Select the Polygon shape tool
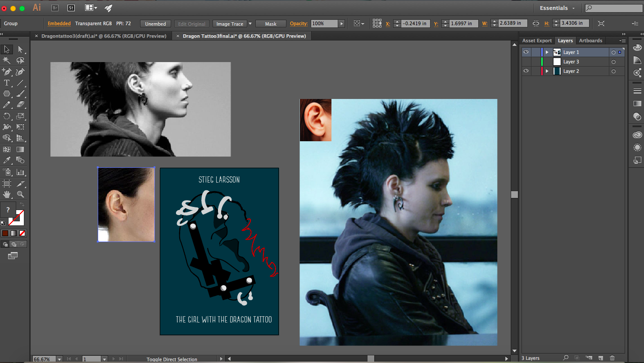The width and height of the screenshot is (644, 363). [7, 94]
